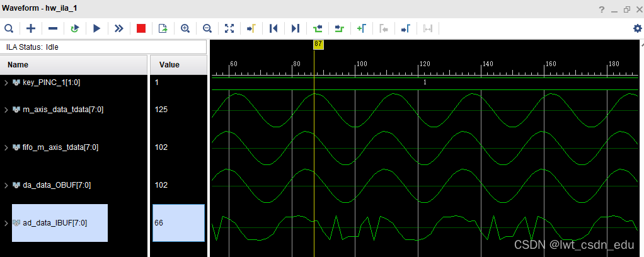Screen dimensions: 644x257
Task: Expand the ad_data_IBUF[7:0] bus
Action: point(6,223)
